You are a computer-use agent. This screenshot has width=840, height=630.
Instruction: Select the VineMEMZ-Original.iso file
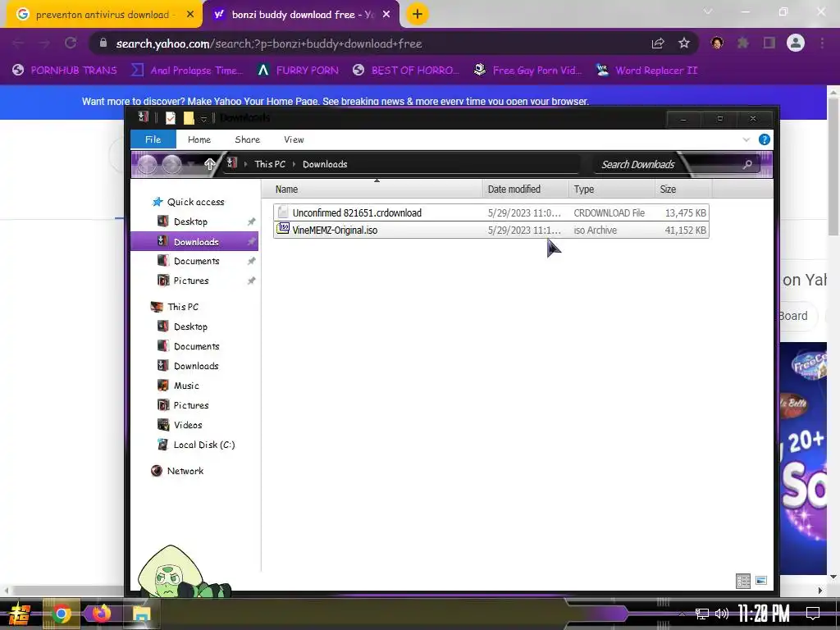coord(491,230)
